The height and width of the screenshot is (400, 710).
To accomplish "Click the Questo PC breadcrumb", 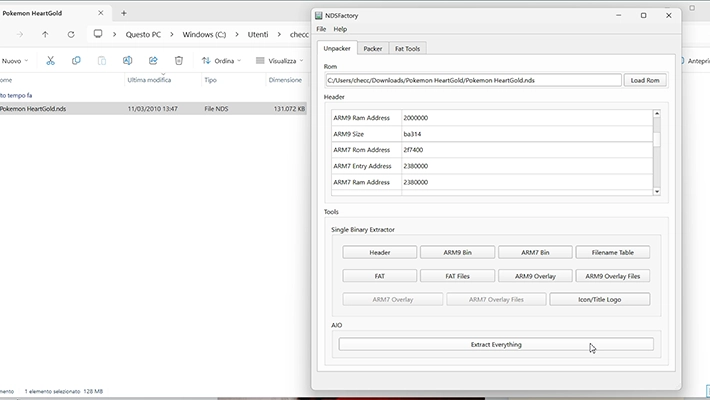I will [x=143, y=34].
